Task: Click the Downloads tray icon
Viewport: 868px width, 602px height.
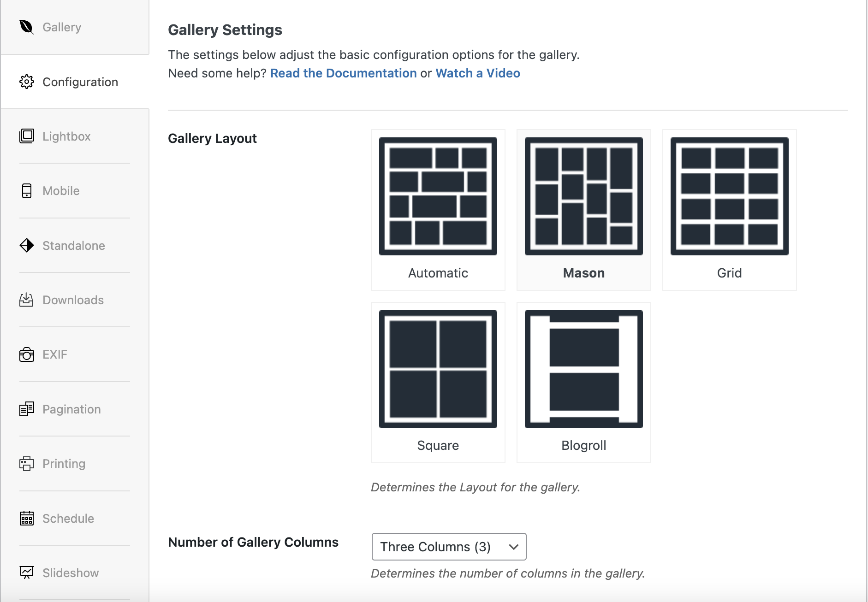Action: point(27,300)
